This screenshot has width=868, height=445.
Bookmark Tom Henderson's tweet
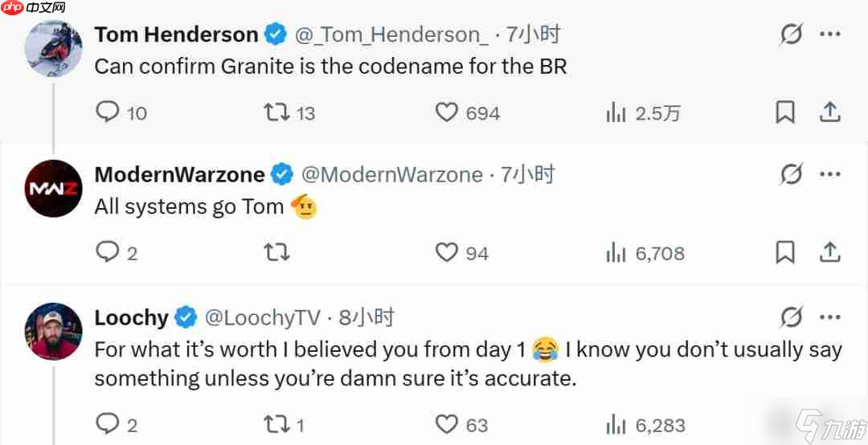click(785, 112)
